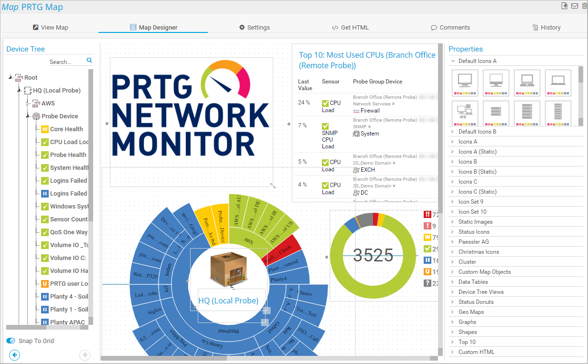588x364 pixels.
Task: Click the Firewall device link in Top 10 table
Action: click(370, 111)
